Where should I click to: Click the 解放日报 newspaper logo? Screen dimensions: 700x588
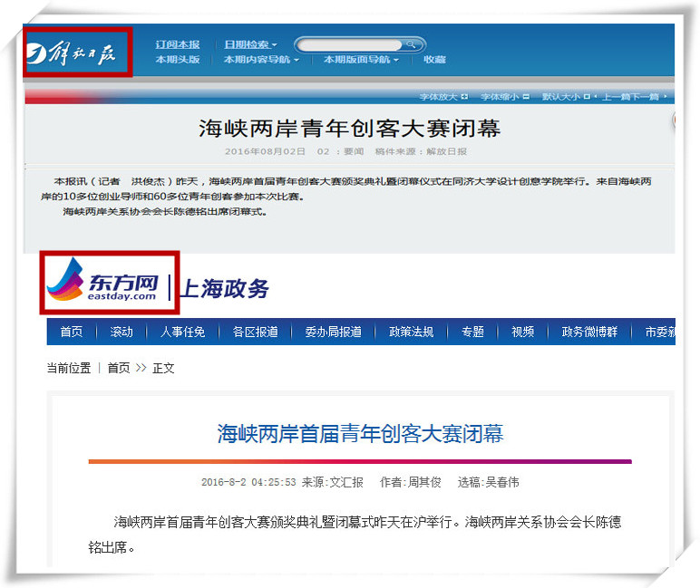click(78, 53)
